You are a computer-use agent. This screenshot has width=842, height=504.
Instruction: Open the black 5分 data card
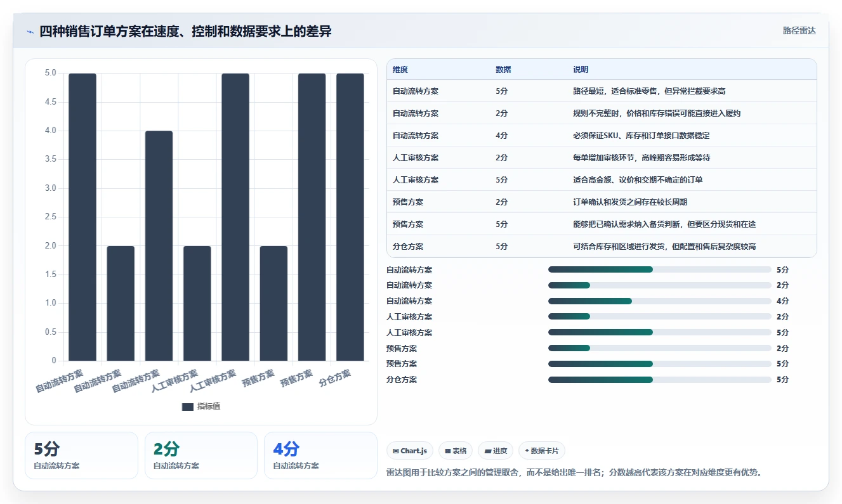(81, 455)
